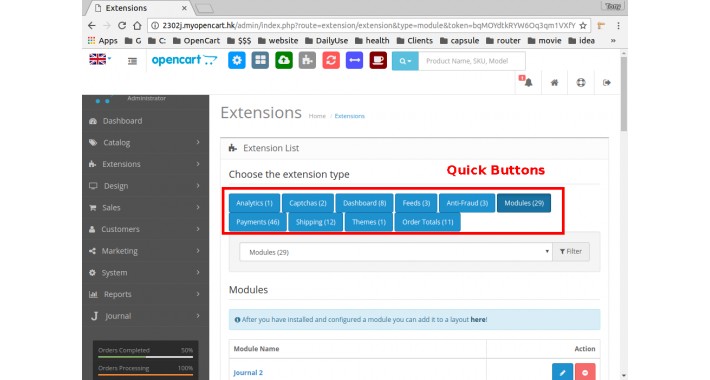Select the Analytics (1) quick button
Screen dimensions: 710x380
254,203
